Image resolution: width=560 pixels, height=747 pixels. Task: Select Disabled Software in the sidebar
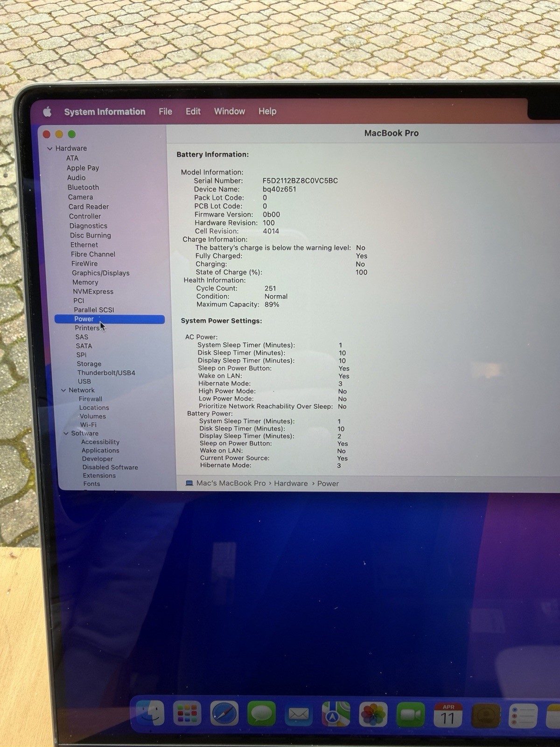click(110, 467)
